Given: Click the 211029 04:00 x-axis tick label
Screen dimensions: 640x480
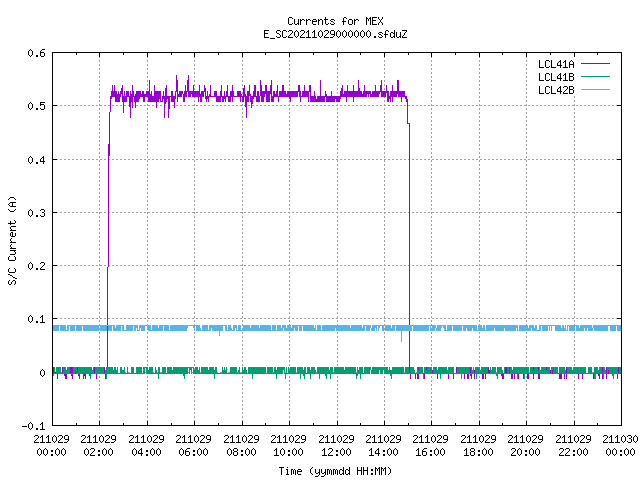Looking at the screenshot, I should click(x=146, y=446).
